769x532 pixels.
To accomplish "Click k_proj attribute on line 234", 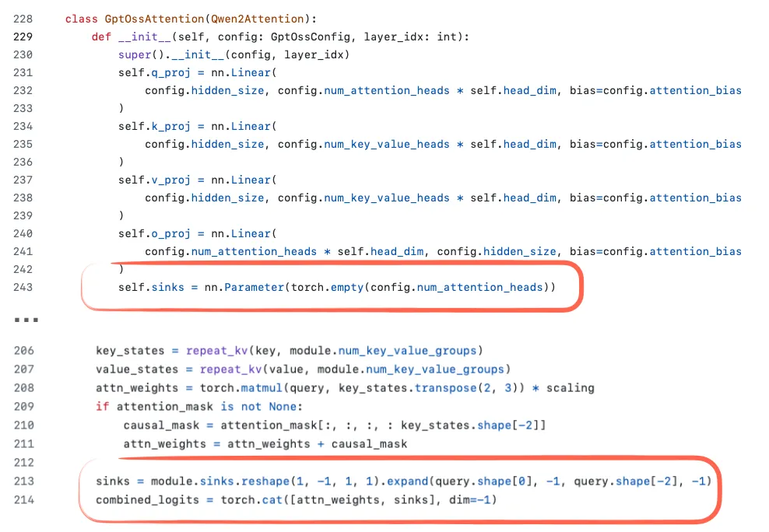I will [x=170, y=126].
